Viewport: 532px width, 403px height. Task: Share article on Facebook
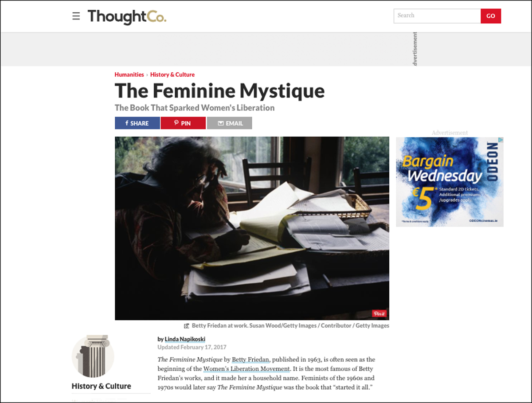pos(137,123)
